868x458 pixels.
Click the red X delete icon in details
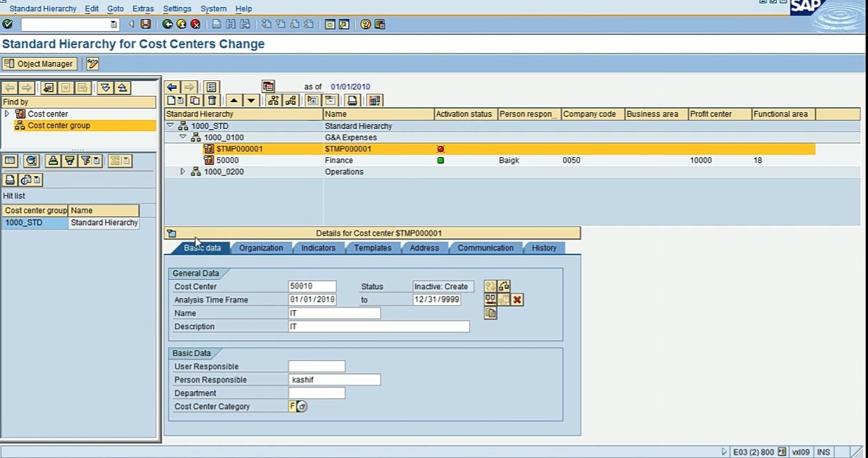tap(518, 300)
